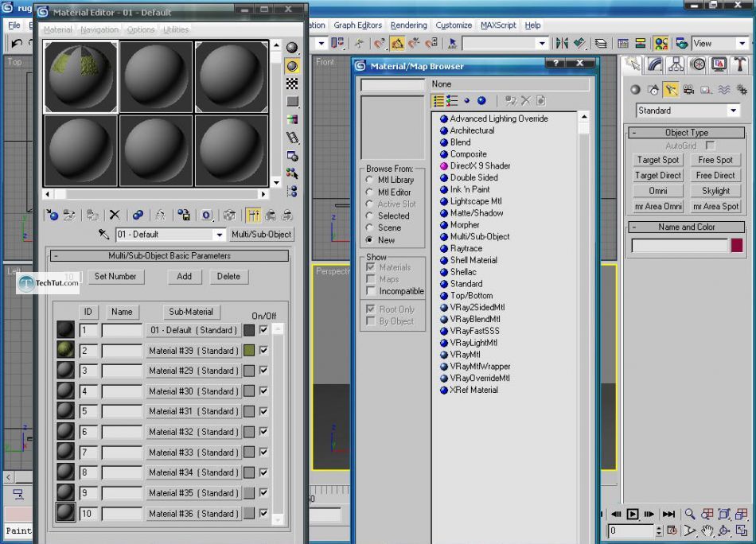This screenshot has height=544, width=756.
Task: Click Add sub-material button
Action: click(x=184, y=277)
